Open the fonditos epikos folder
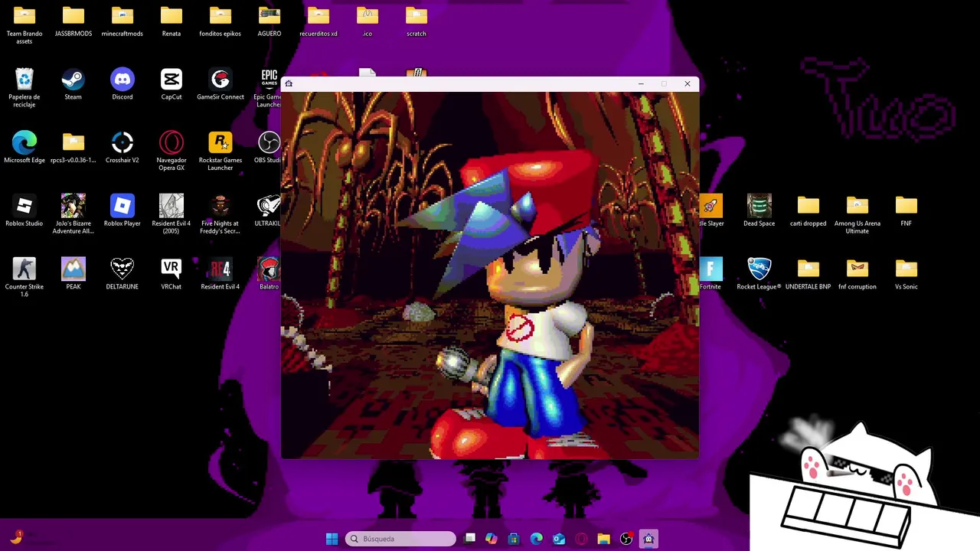The width and height of the screenshot is (980, 551). coord(220,21)
